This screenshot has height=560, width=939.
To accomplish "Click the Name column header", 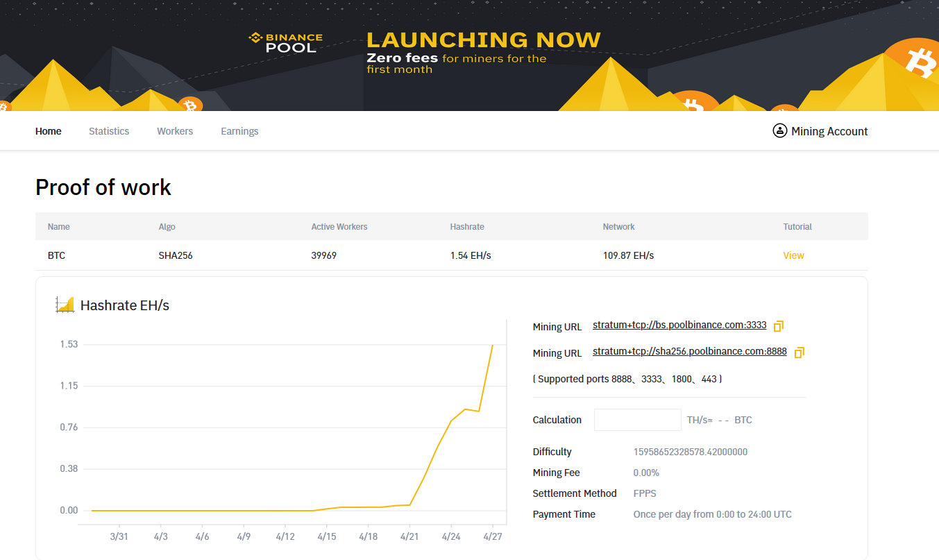I will [59, 227].
